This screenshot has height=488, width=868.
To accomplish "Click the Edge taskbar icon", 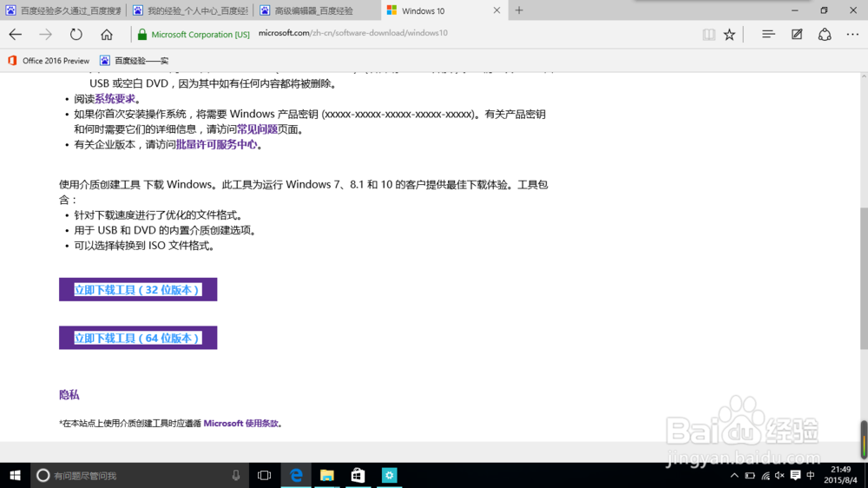I will [296, 475].
